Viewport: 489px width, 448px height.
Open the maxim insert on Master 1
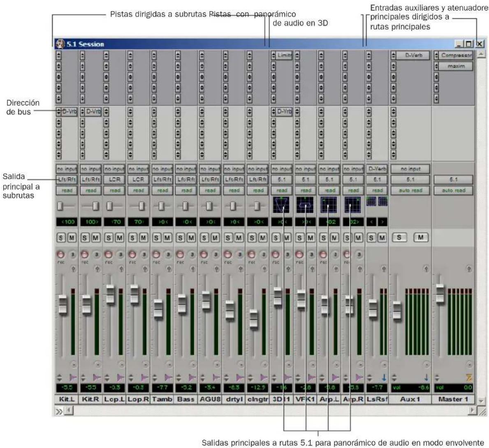pos(456,66)
